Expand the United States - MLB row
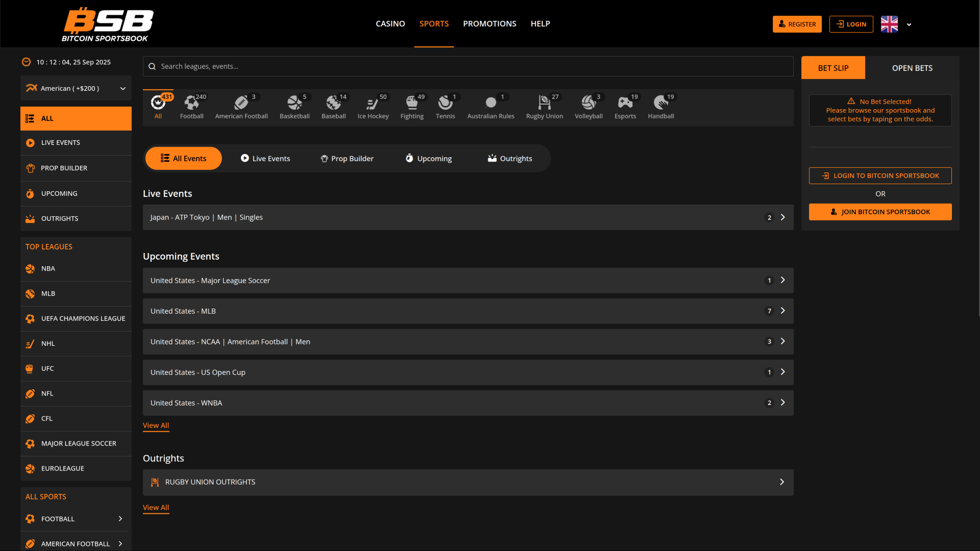This screenshot has width=980, height=551. 468,311
